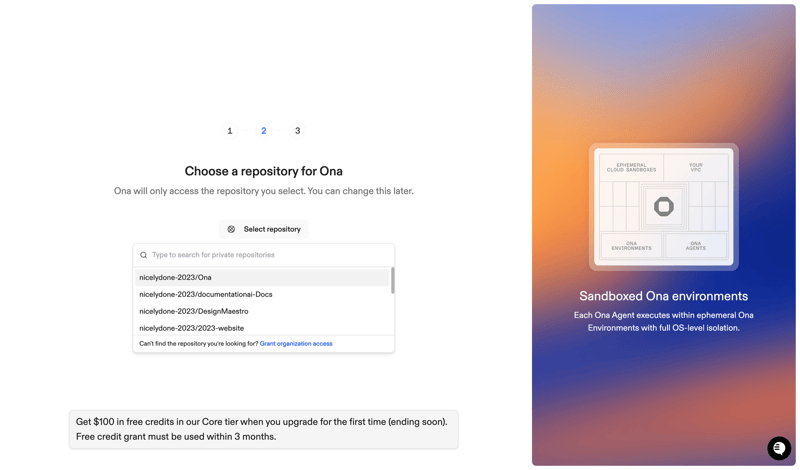Viewport: 800px width, 470px height.
Task: Click the icon inside Select repository button
Action: pyautogui.click(x=231, y=229)
